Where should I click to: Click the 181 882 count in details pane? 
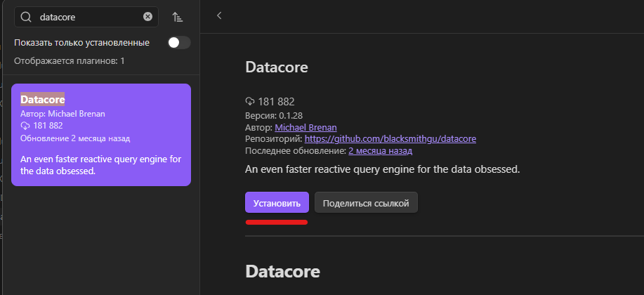277,101
